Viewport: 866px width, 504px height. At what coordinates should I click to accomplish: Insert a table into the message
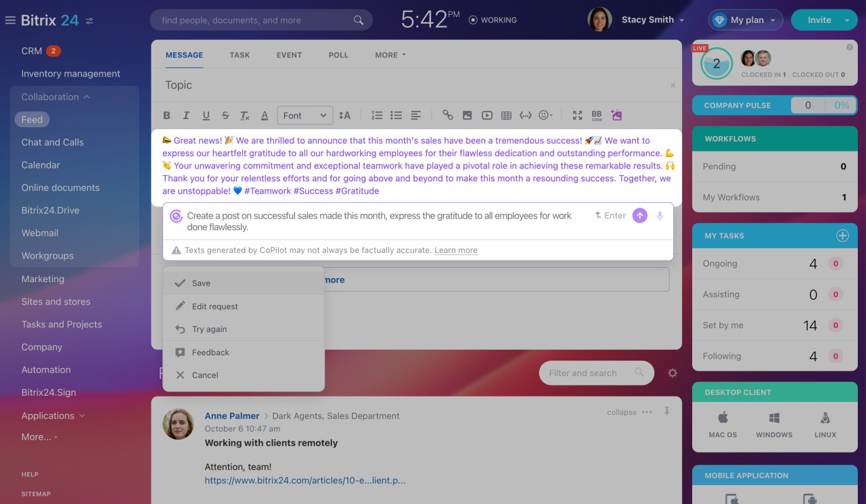click(506, 116)
